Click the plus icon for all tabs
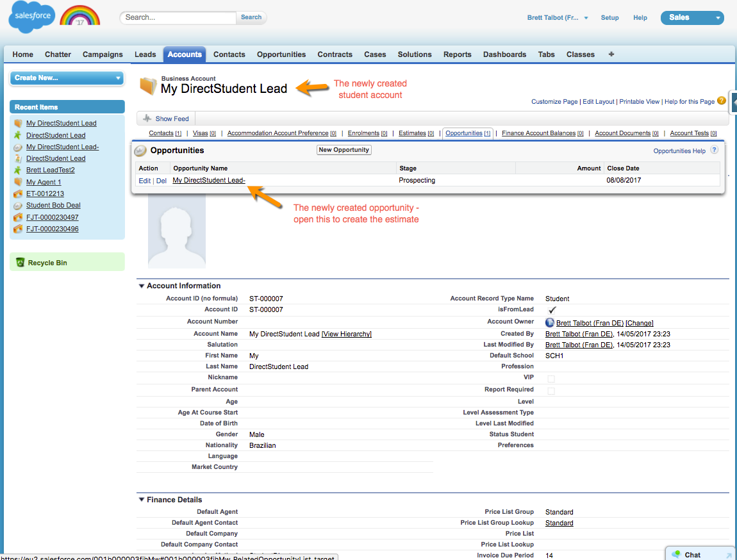This screenshot has width=737, height=560. pyautogui.click(x=611, y=54)
